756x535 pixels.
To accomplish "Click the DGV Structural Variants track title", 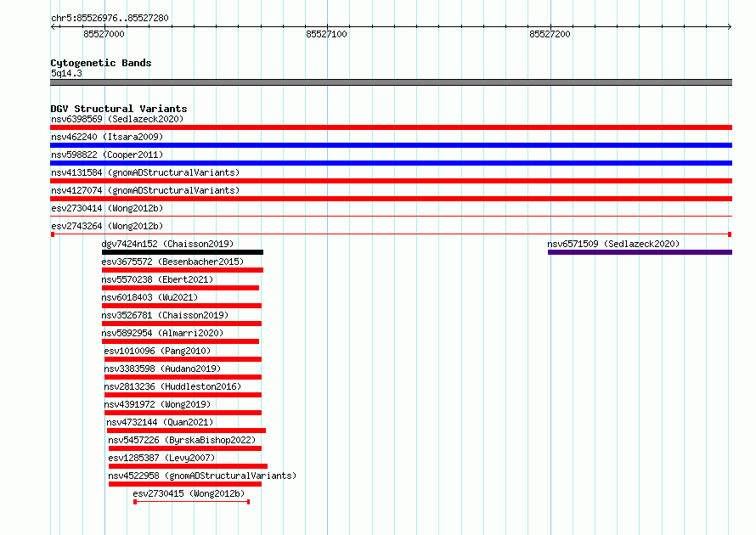I will [119, 109].
